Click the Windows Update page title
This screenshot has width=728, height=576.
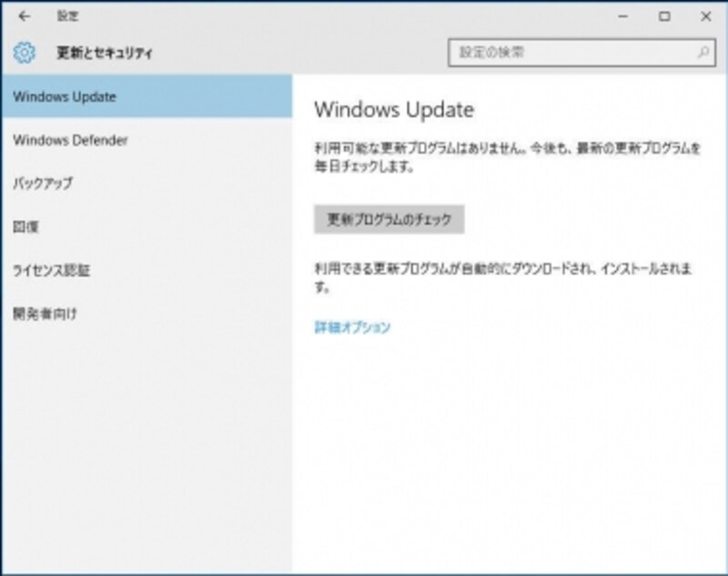click(x=394, y=110)
